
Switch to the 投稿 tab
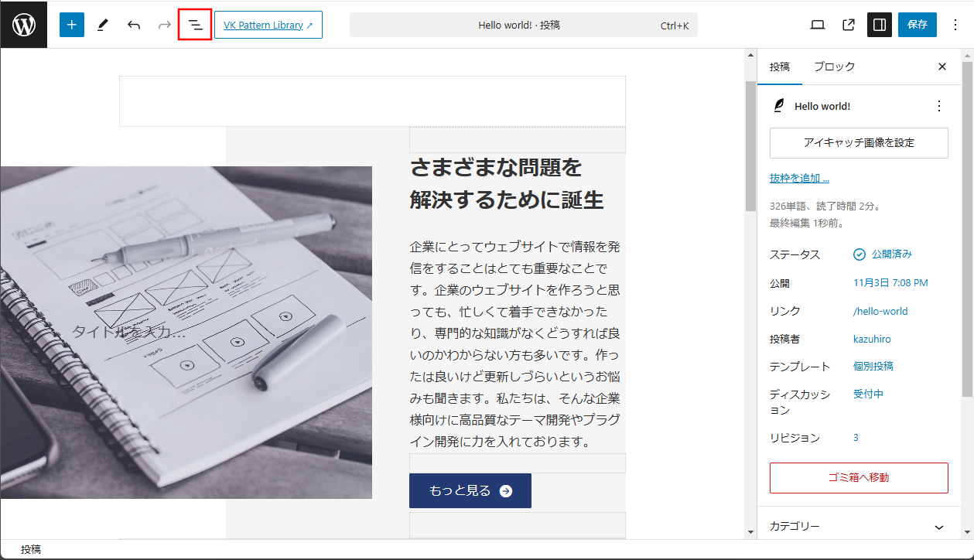[779, 67]
